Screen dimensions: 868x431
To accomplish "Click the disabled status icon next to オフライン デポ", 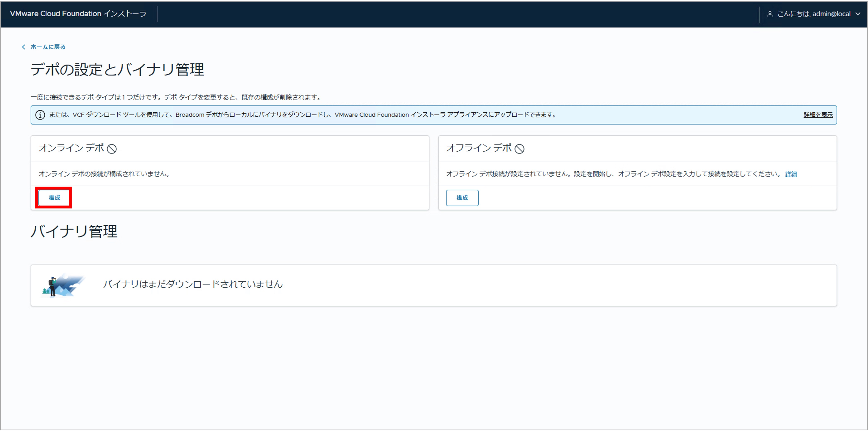I will tap(520, 149).
